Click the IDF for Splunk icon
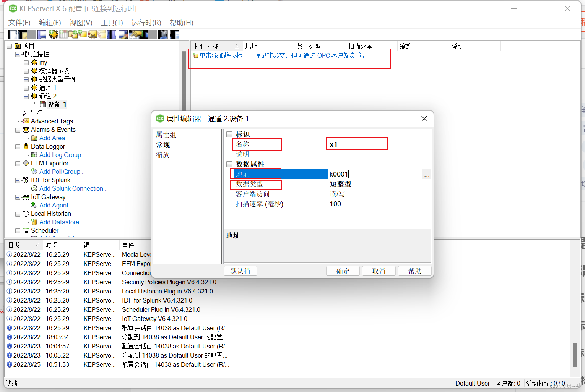Screen dimensions: 585x392 pyautogui.click(x=26, y=180)
